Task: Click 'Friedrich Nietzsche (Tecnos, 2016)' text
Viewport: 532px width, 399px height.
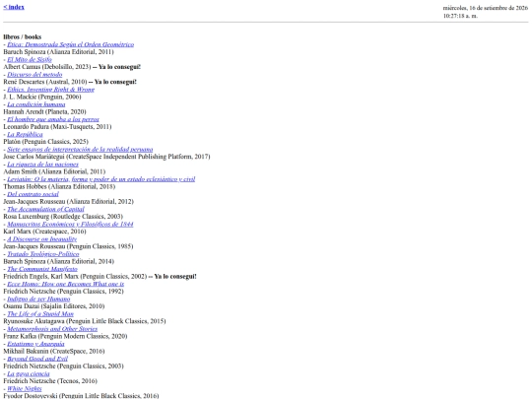Action: click(x=50, y=381)
